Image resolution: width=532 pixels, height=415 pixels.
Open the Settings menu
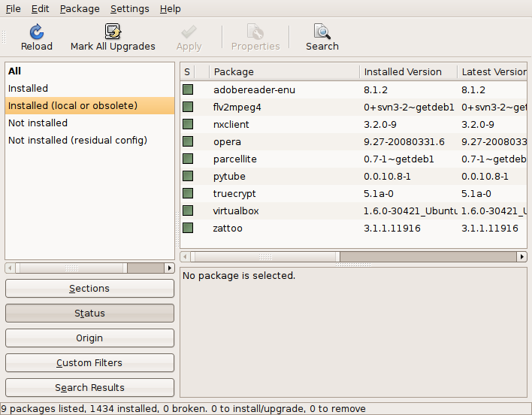point(129,9)
